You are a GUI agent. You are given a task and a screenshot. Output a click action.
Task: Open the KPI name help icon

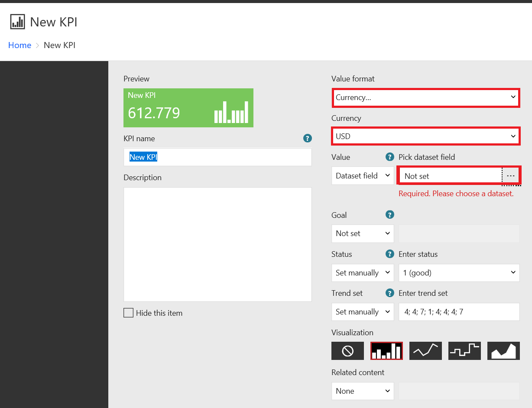point(308,138)
